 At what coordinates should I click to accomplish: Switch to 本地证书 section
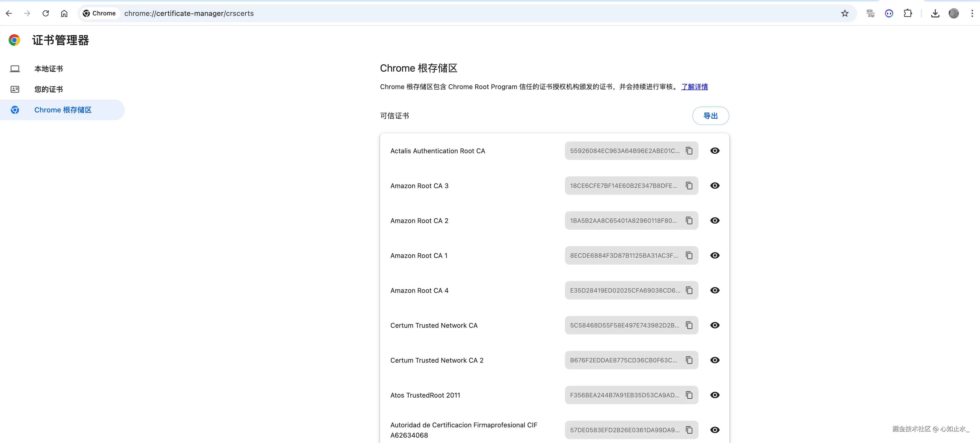[x=49, y=69]
